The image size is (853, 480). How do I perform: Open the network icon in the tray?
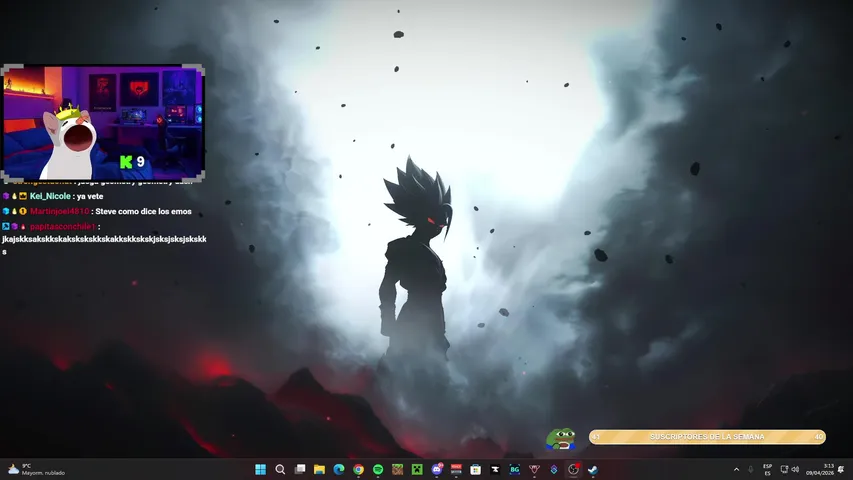784,469
